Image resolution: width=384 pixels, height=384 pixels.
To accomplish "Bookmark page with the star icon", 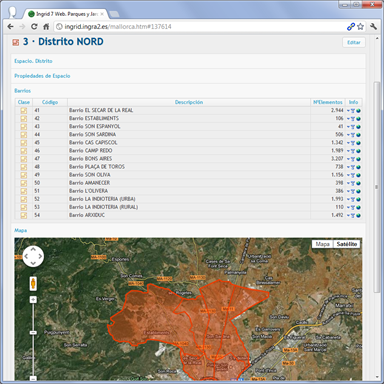I will [x=360, y=27].
